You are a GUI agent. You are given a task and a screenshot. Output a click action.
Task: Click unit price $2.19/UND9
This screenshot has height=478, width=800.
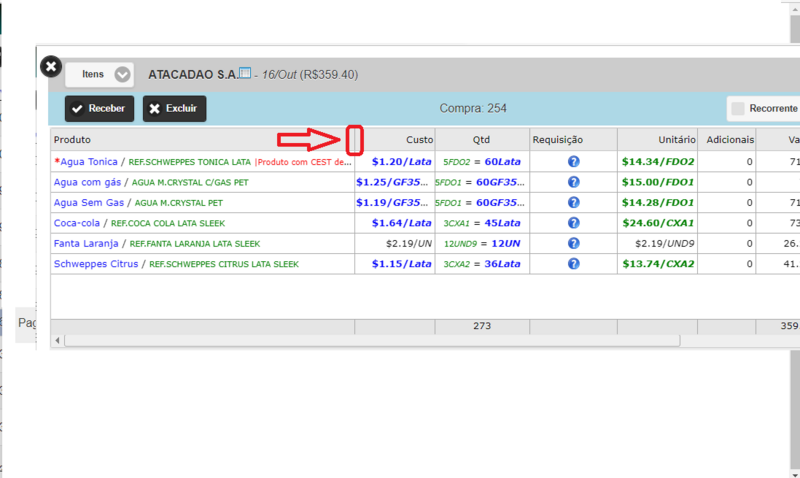[665, 243]
